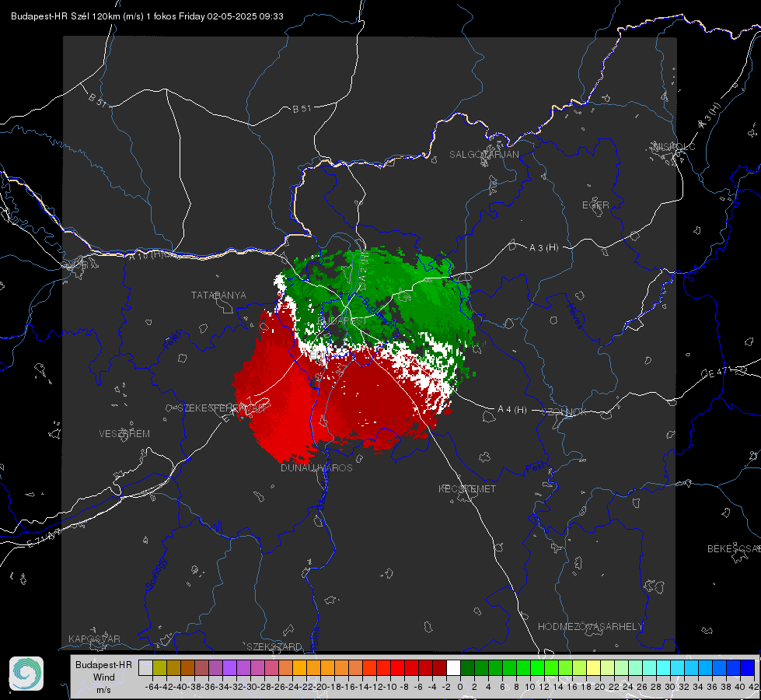Screen dimensions: 761x700
Task: Click the VESZPRÉM city label
Action: (x=124, y=434)
